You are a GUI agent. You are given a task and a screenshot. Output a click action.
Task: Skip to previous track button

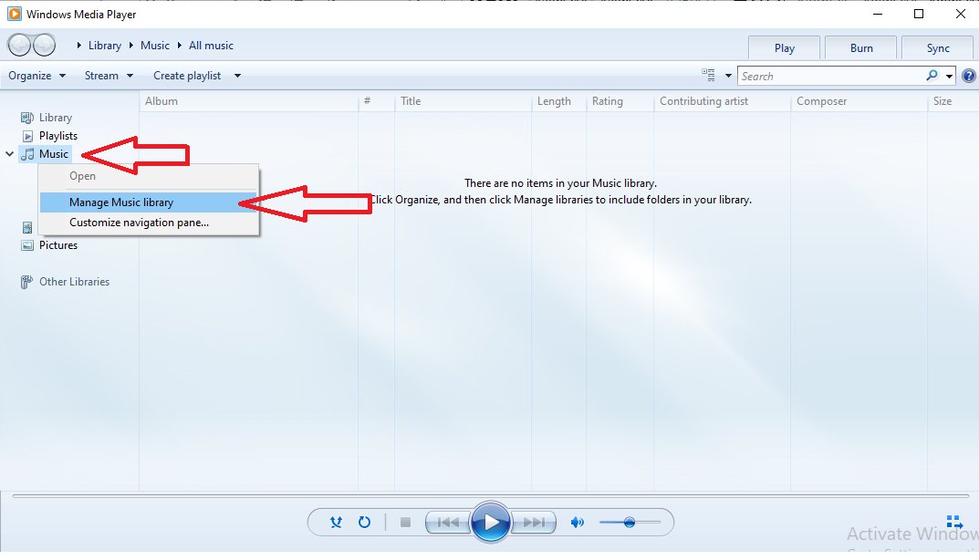[x=448, y=523]
